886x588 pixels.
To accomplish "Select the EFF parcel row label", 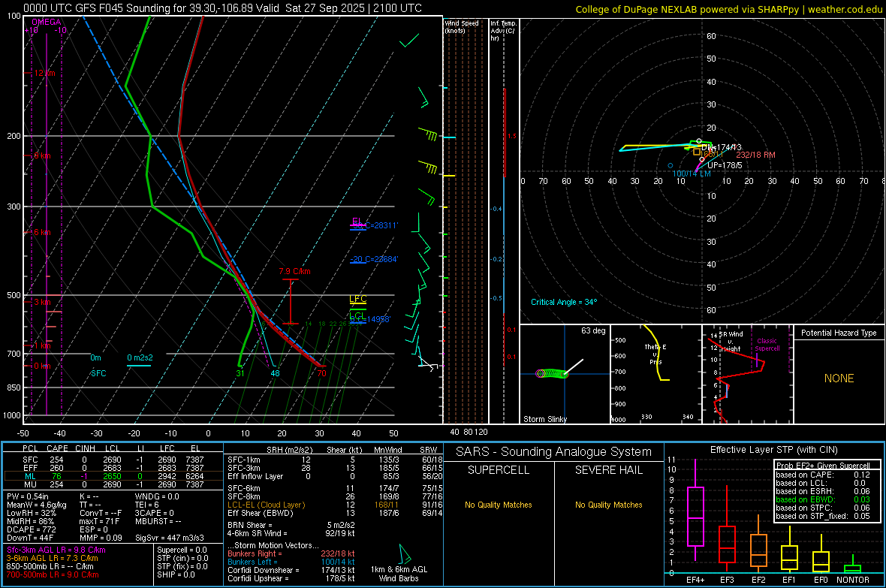I will [x=30, y=468].
